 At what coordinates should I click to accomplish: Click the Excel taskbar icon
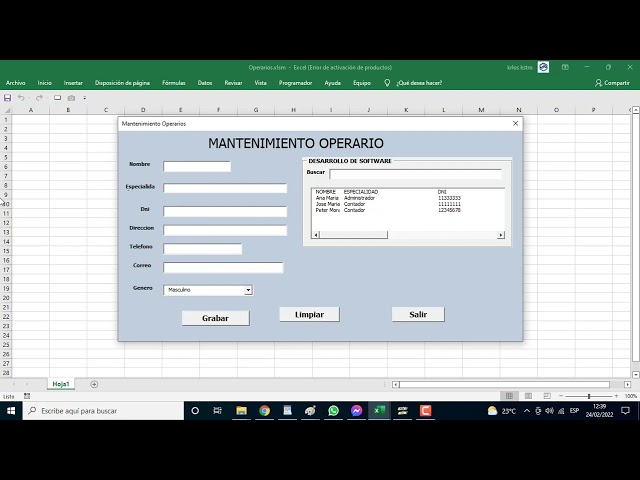click(x=379, y=411)
